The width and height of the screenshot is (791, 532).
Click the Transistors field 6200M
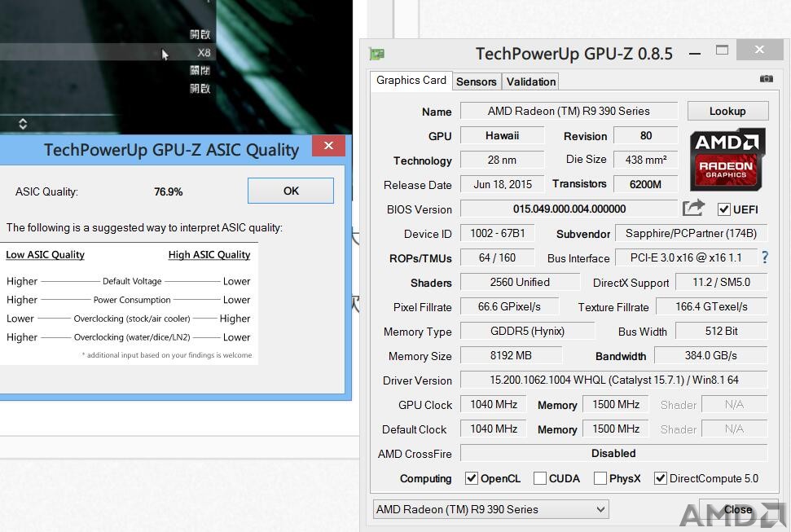pyautogui.click(x=646, y=184)
